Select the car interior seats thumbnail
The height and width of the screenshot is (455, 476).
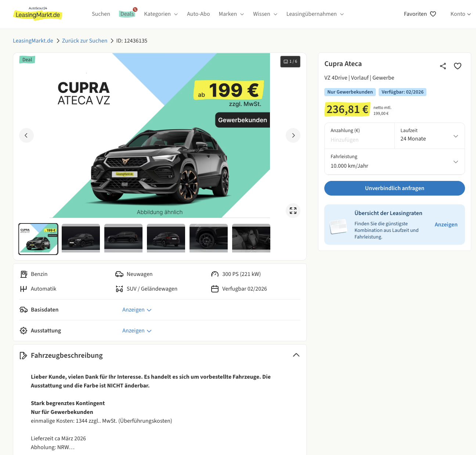coord(251,238)
